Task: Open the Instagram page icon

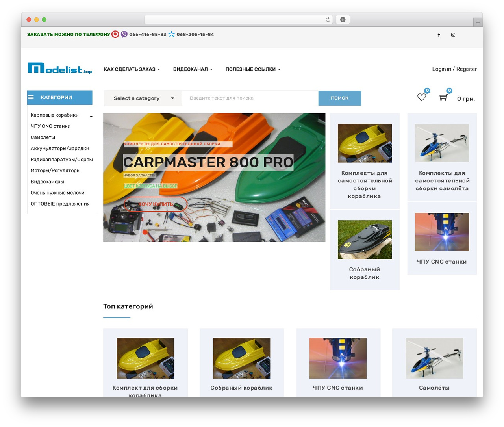Action: pyautogui.click(x=453, y=35)
